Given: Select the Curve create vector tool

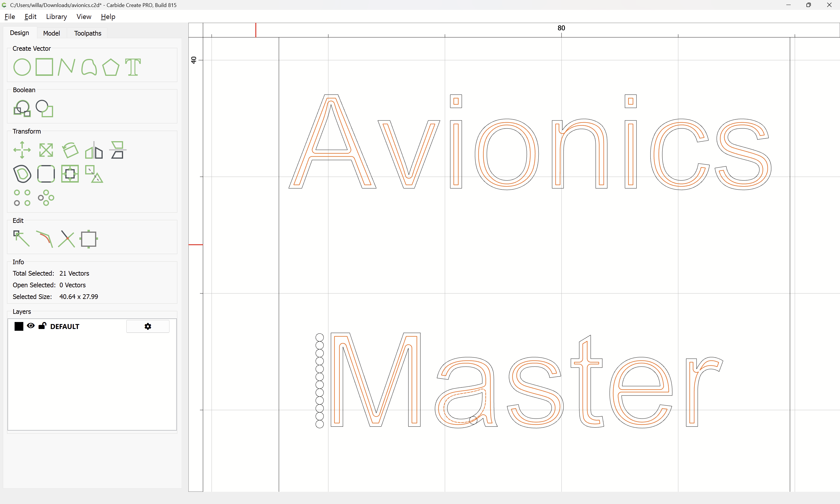Looking at the screenshot, I should coord(89,67).
